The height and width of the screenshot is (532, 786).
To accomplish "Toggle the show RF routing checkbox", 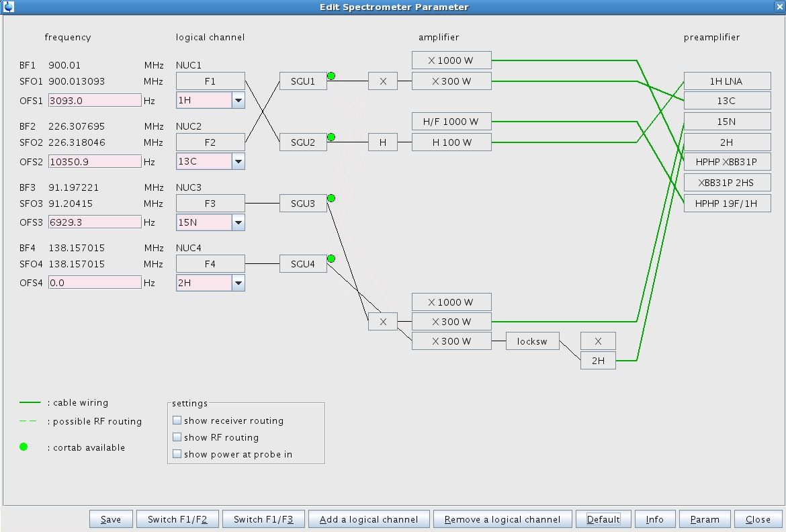I will coord(177,437).
